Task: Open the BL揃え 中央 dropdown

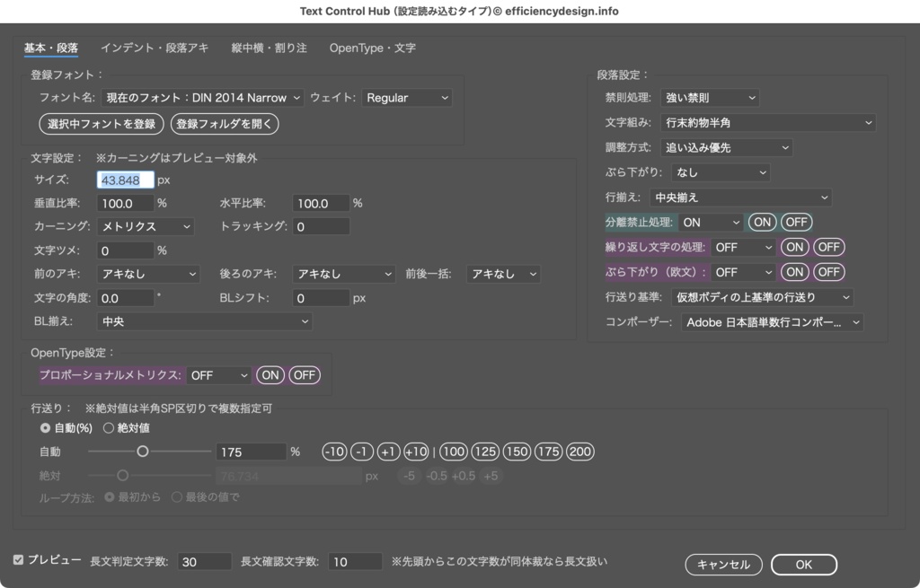Action: tap(204, 321)
